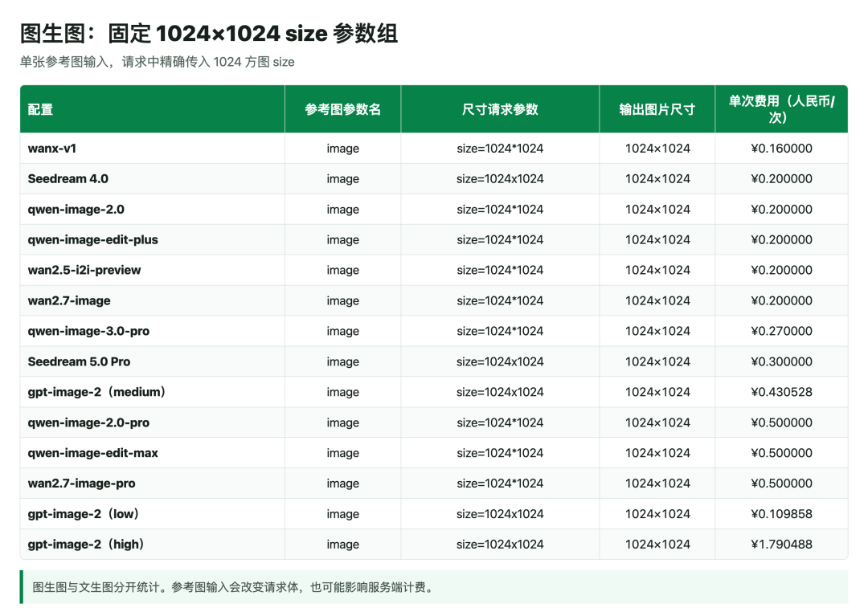This screenshot has height=608, width=868.
Task: Click the price ¥1.790488
Action: click(x=782, y=544)
